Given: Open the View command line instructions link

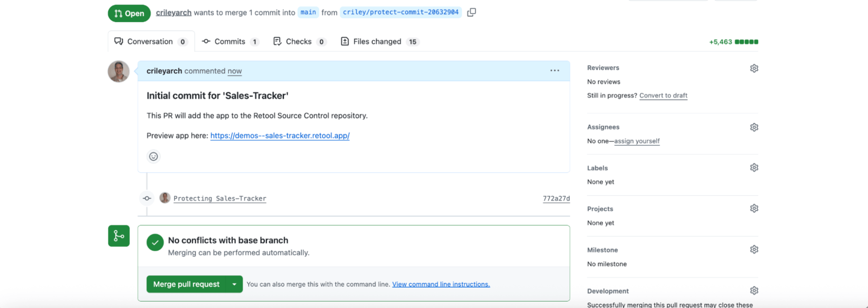Looking at the screenshot, I should tap(441, 284).
